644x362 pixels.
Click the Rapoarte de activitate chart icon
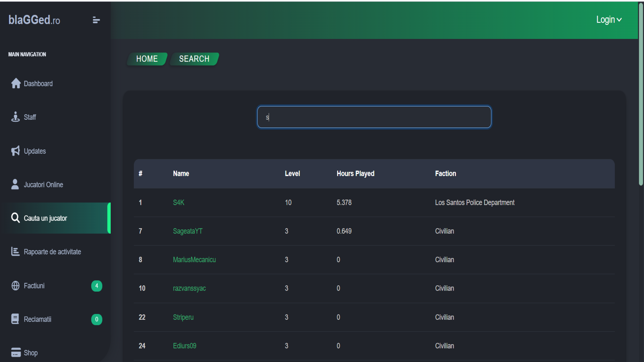[x=15, y=251]
